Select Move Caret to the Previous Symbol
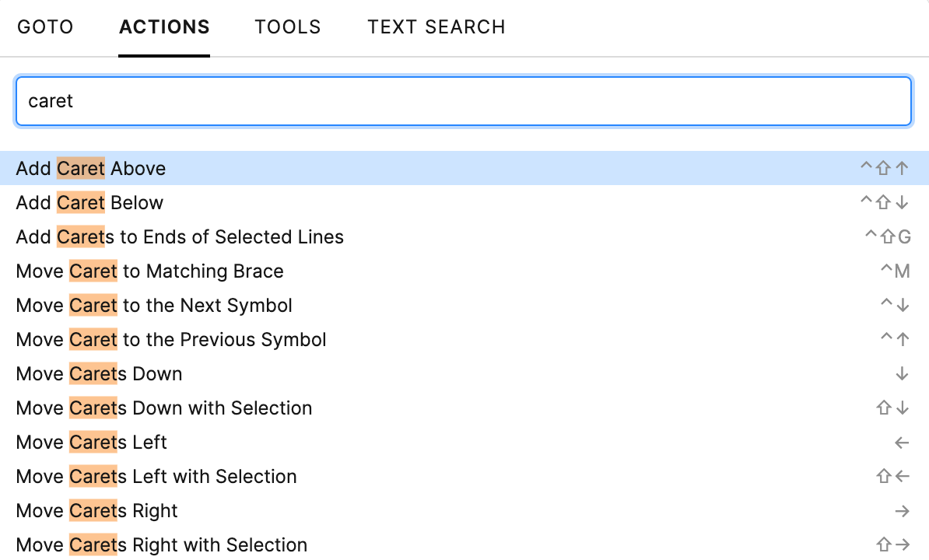 pyautogui.click(x=170, y=339)
